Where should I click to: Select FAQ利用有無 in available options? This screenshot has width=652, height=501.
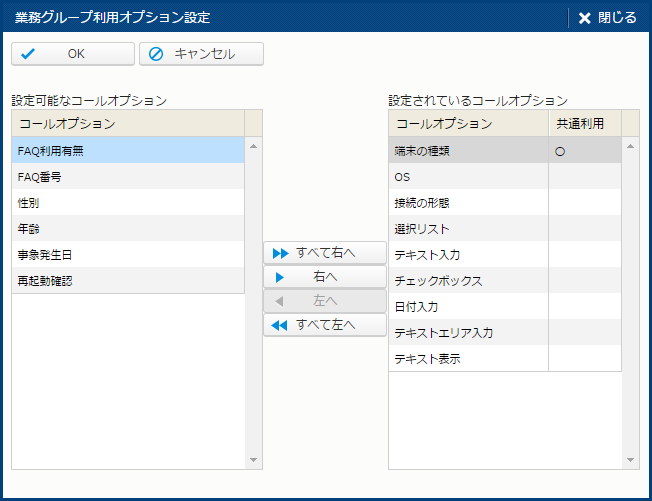128,150
